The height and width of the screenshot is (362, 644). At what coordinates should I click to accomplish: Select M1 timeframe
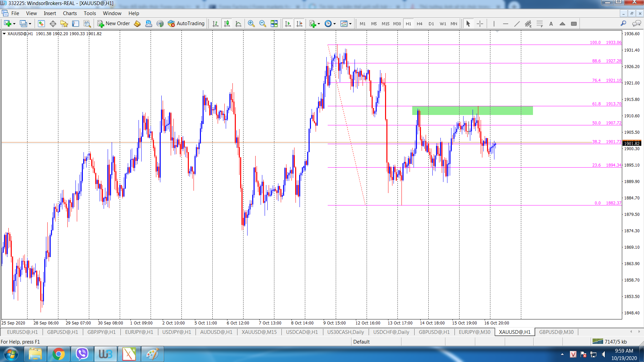point(363,24)
